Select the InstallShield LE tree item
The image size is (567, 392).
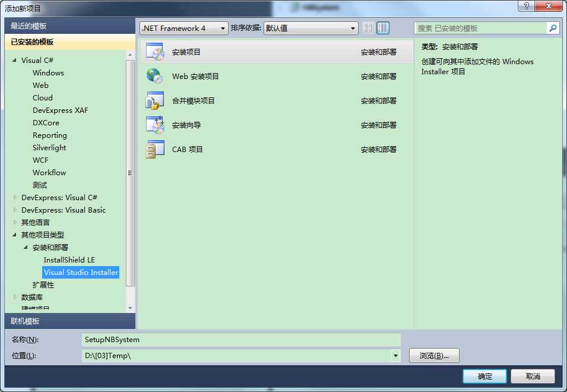click(x=69, y=260)
